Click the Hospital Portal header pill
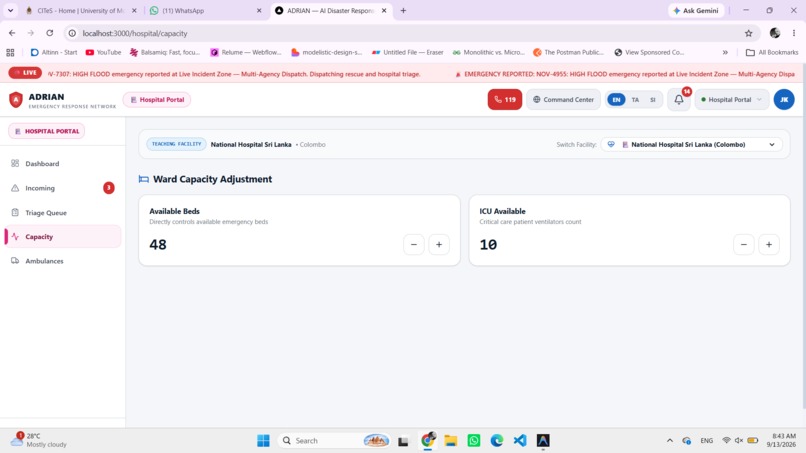Viewport: 806px width, 453px height. [157, 100]
